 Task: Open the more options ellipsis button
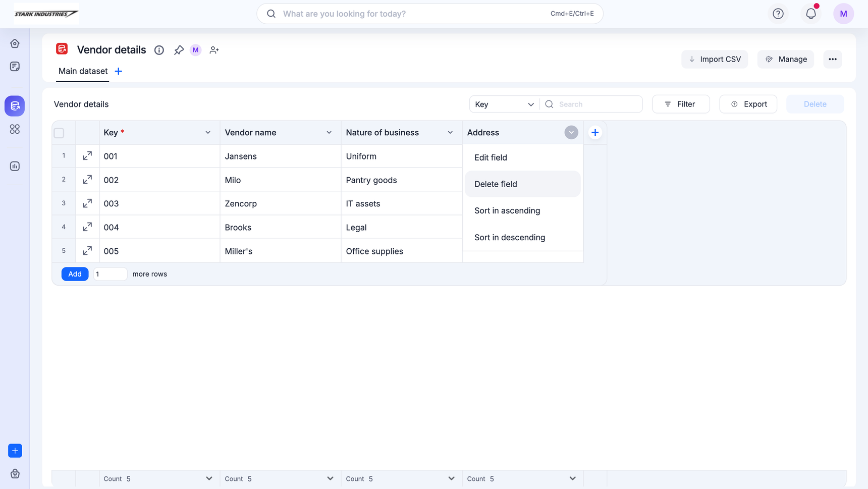click(832, 59)
